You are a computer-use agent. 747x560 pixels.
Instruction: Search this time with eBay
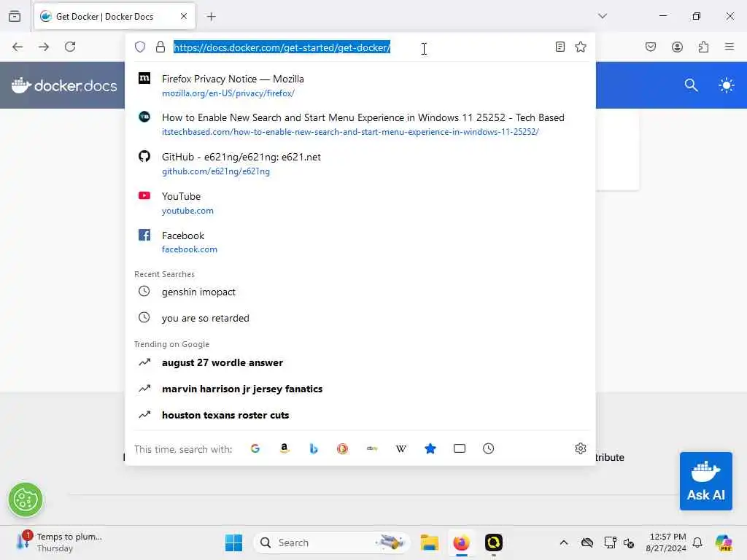coord(372,448)
